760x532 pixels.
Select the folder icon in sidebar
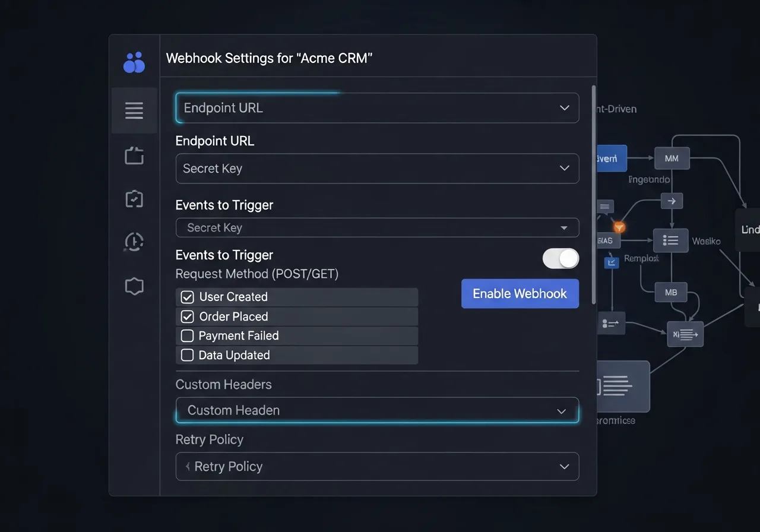[x=134, y=156]
